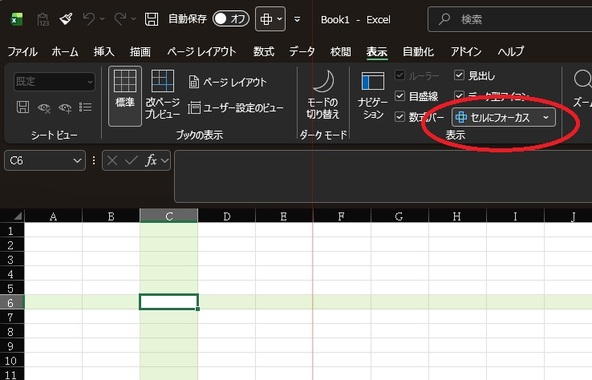592x380 pixels.
Task: Click the sheet view options list icon
Action: coord(85,107)
